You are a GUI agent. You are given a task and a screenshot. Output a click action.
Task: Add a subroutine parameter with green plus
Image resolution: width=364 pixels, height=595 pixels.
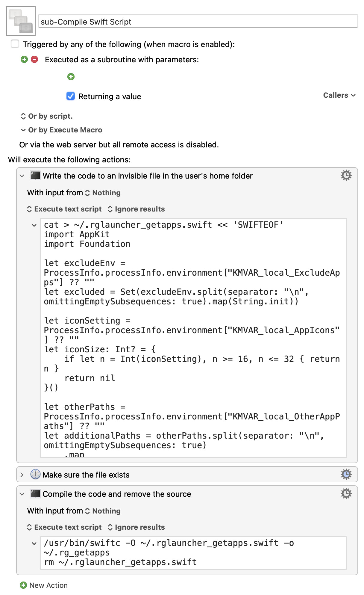click(x=71, y=77)
